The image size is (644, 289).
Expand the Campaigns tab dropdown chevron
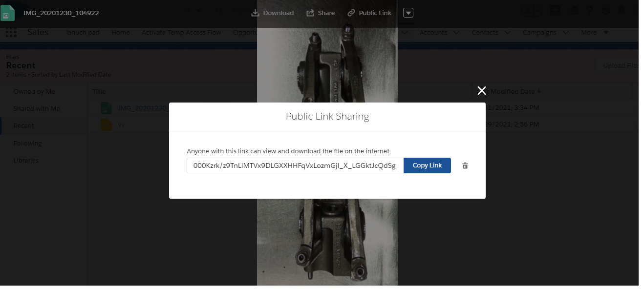(566, 33)
